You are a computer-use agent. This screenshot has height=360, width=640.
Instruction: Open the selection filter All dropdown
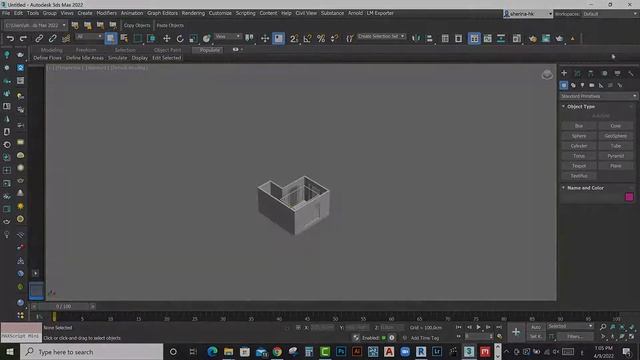89,37
